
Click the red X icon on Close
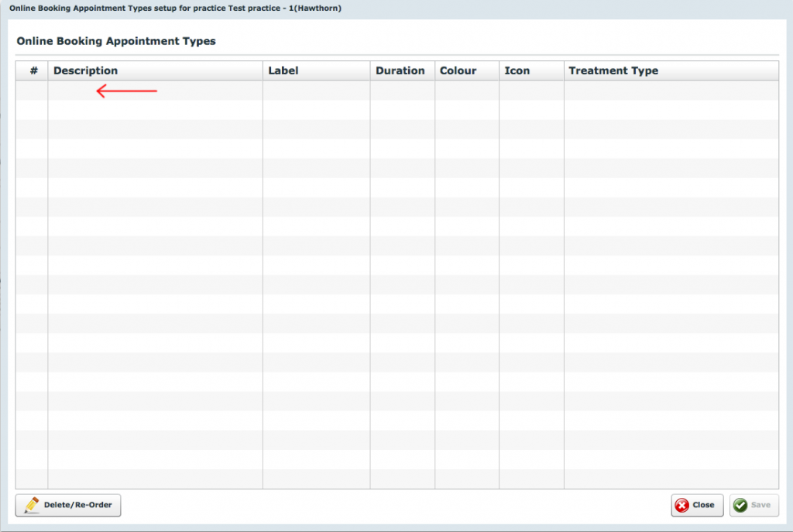(681, 505)
